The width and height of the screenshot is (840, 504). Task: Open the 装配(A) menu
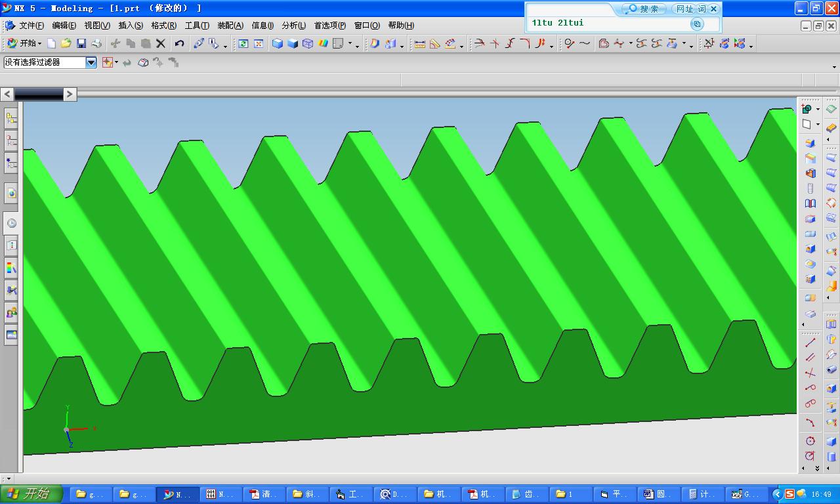(230, 26)
